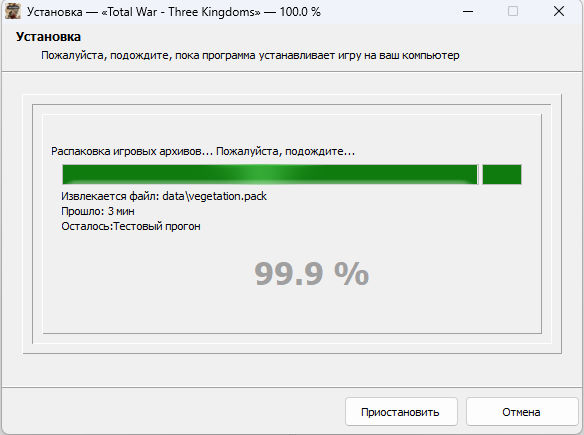Click the Установка heading at the top
584x435 pixels.
[x=48, y=37]
